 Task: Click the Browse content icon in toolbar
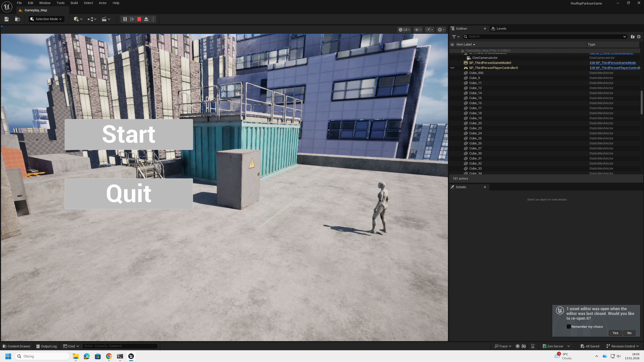click(17, 19)
